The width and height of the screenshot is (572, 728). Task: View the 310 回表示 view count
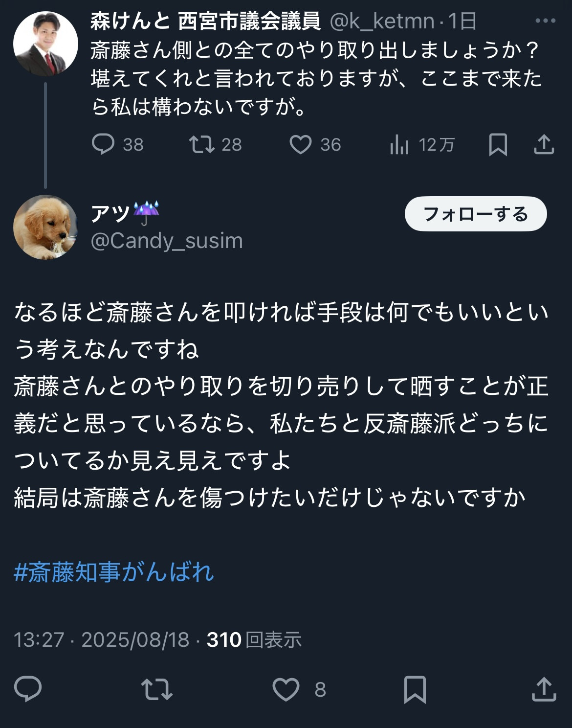click(x=254, y=639)
